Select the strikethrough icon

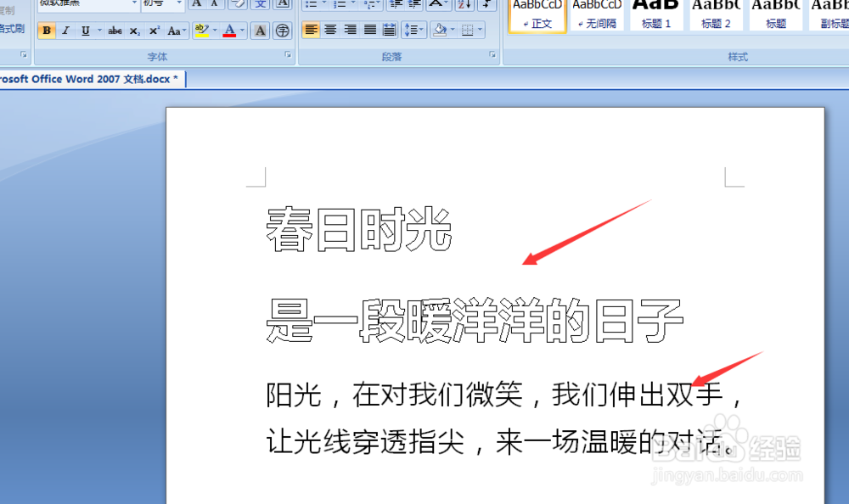pos(115,29)
